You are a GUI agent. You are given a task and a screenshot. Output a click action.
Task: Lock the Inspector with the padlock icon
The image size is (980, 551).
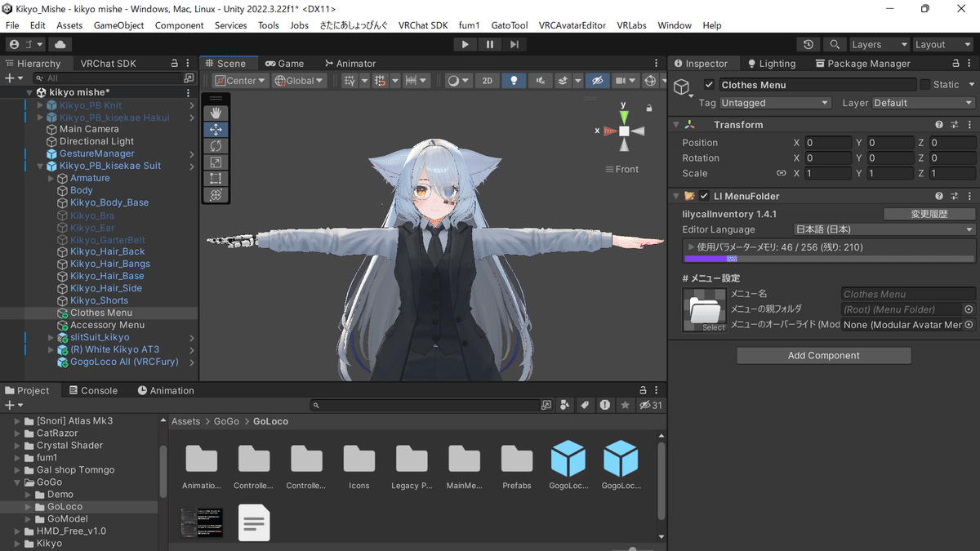point(954,63)
